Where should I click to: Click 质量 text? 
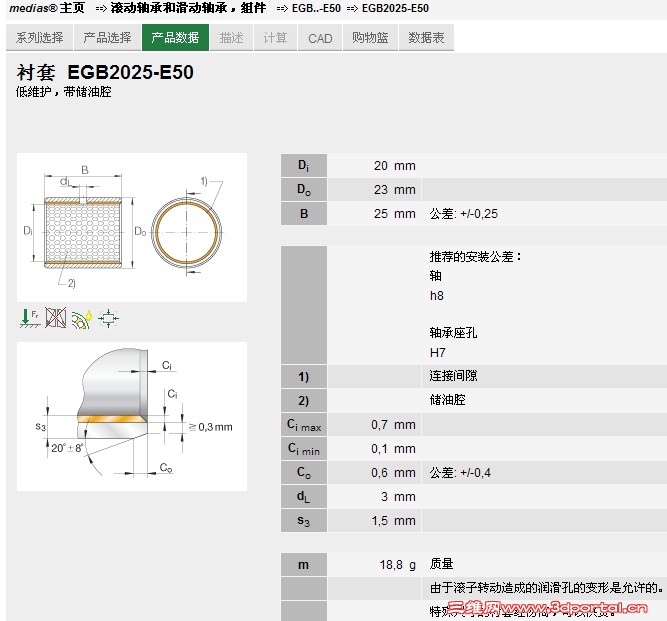point(442,564)
